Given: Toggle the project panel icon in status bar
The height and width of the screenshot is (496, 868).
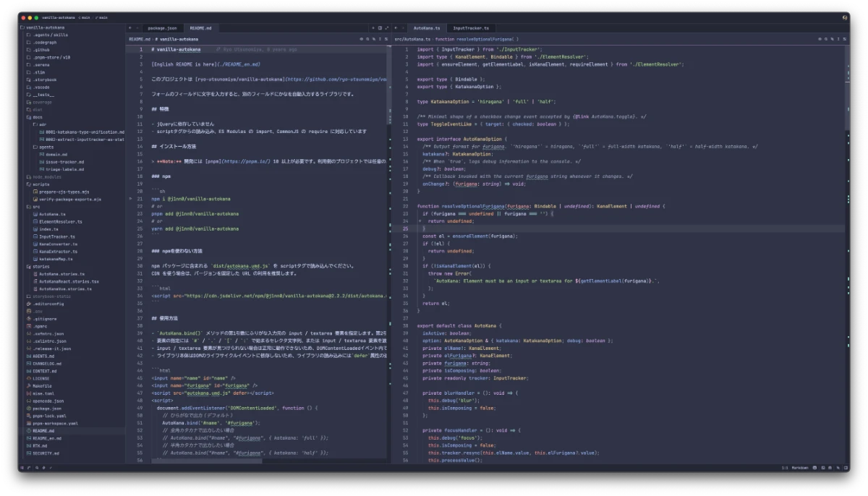Looking at the screenshot, I should click(x=22, y=468).
